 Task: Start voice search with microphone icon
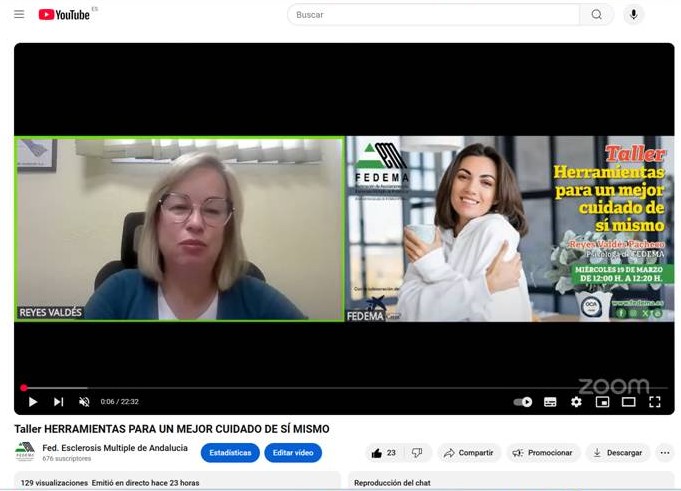(634, 15)
